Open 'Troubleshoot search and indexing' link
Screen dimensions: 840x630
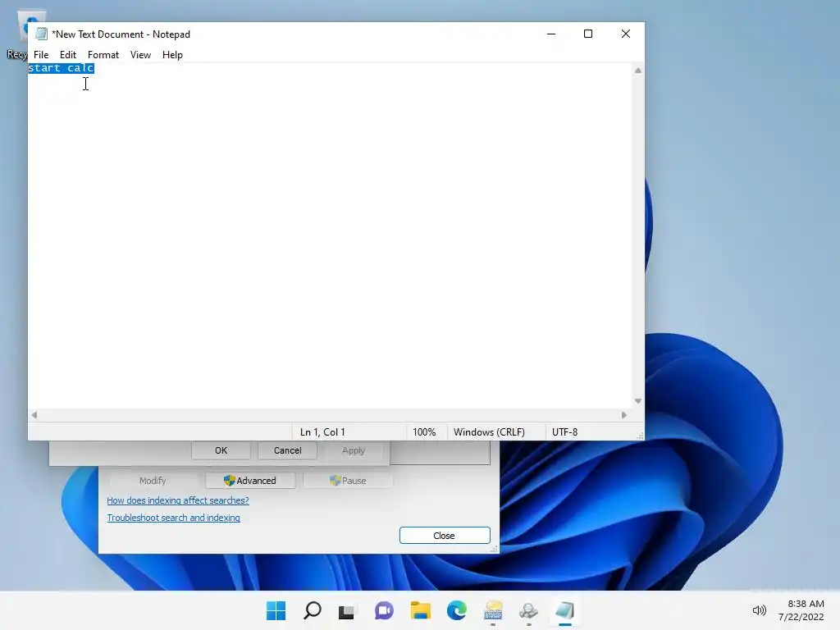pyautogui.click(x=174, y=518)
